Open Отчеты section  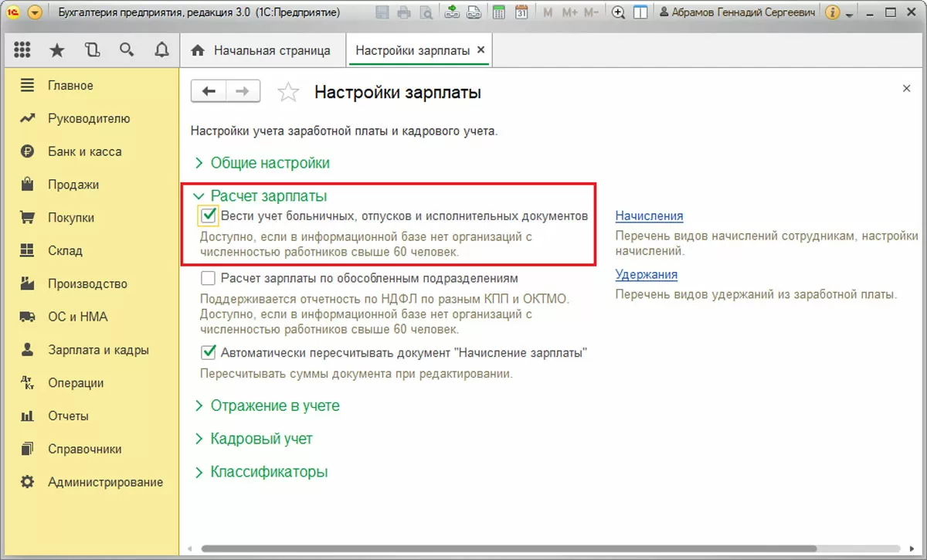click(68, 416)
